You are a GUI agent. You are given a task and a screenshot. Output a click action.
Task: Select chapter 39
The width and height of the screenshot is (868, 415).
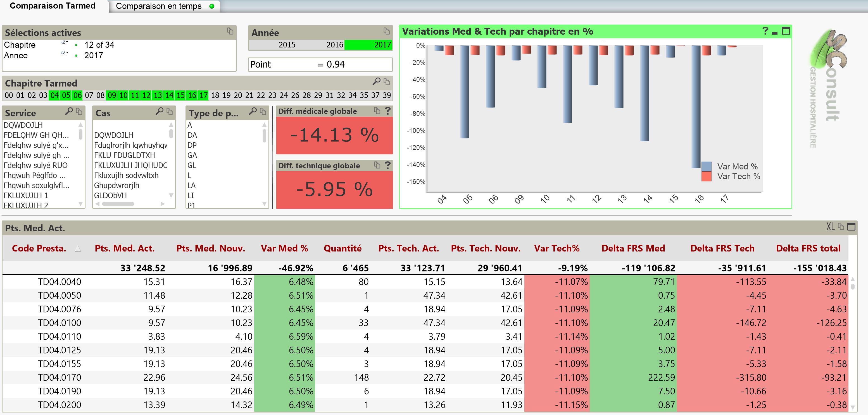pyautogui.click(x=387, y=95)
